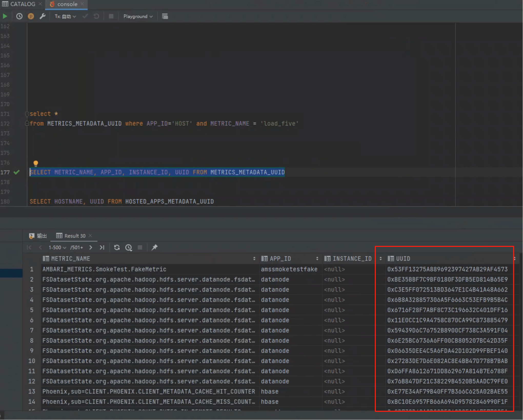The width and height of the screenshot is (523, 420).
Task: Click the clock magnifier icon in results toolbar
Action: coord(129,247)
